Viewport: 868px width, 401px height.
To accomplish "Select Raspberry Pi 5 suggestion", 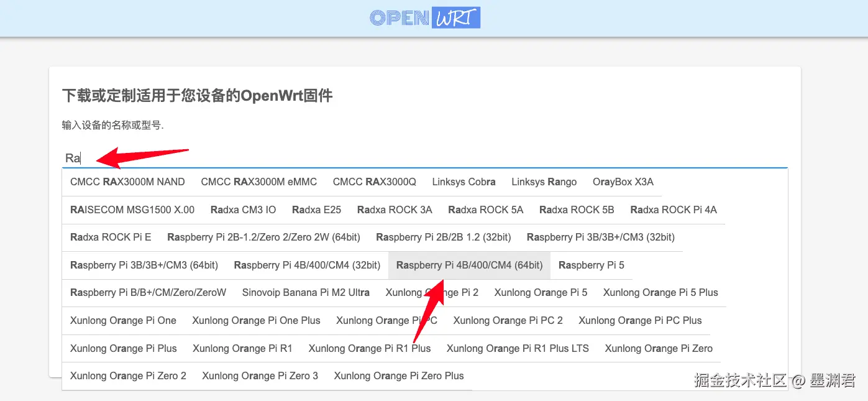I will (592, 265).
